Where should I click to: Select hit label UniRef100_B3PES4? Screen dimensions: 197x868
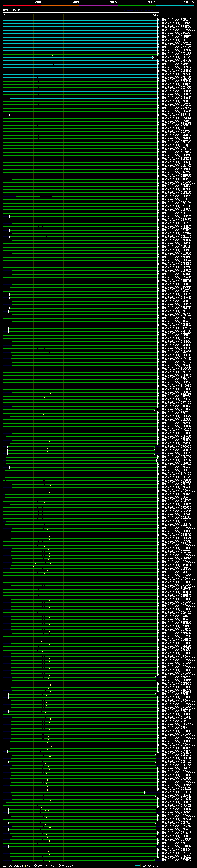click(x=177, y=769)
